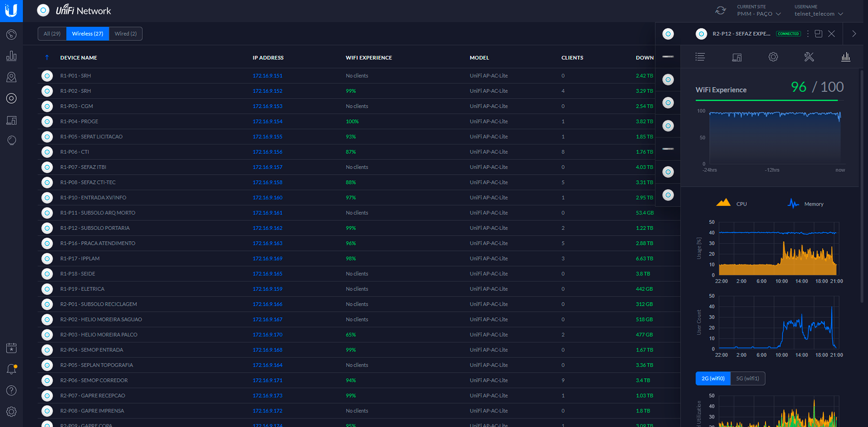Sort by the IP ADDRESS column header
Viewport: 868px width, 427px height.
[x=268, y=58]
